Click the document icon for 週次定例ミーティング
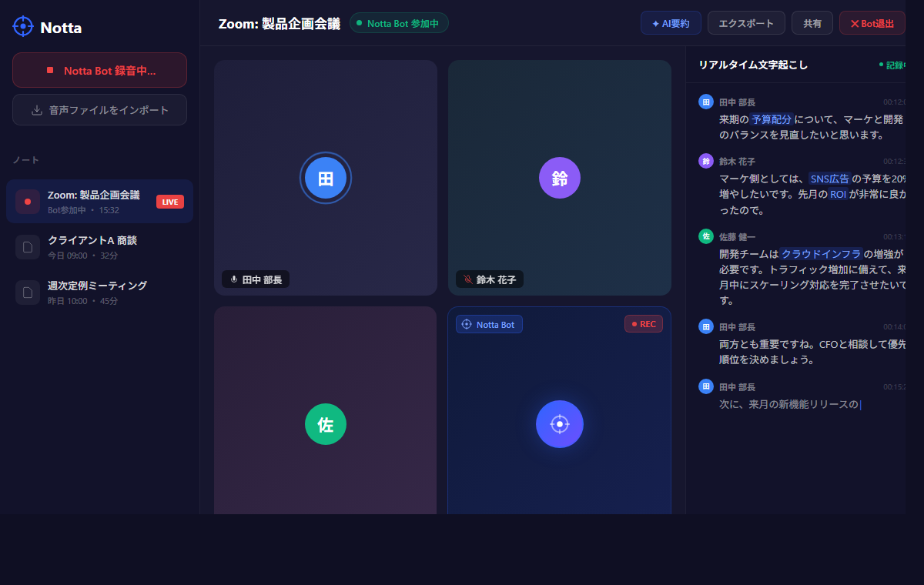This screenshot has width=924, height=585. 28,292
